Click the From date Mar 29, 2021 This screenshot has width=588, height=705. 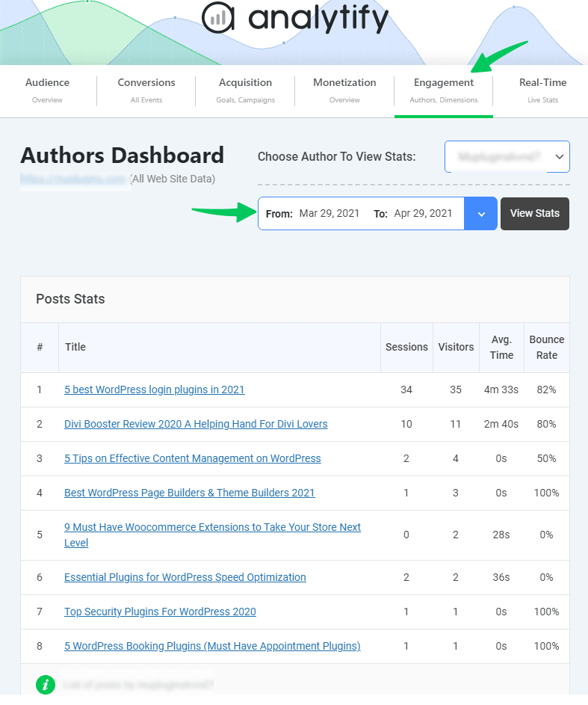[329, 213]
